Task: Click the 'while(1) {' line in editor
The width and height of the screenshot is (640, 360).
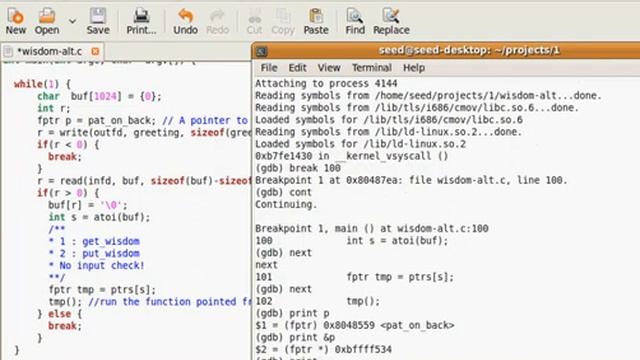Action: pos(42,84)
